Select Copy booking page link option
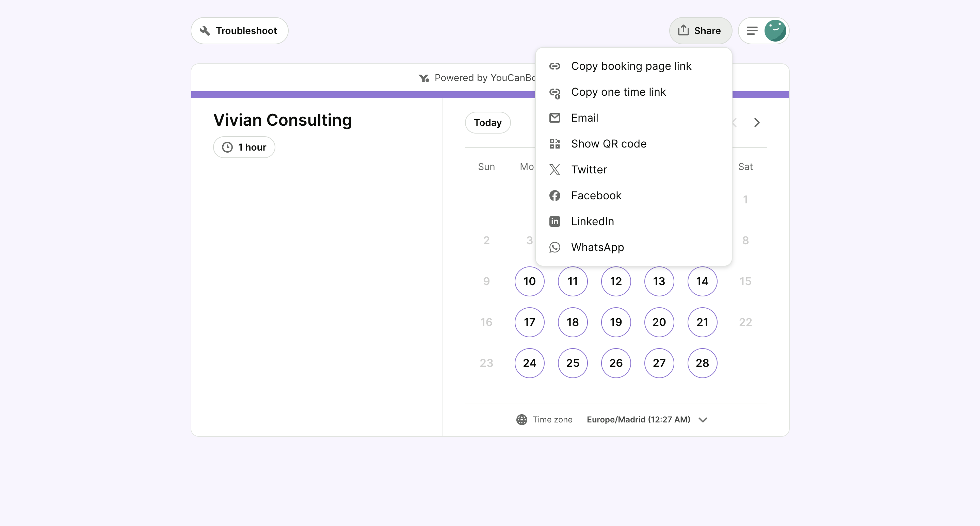The image size is (980, 526). (x=631, y=65)
